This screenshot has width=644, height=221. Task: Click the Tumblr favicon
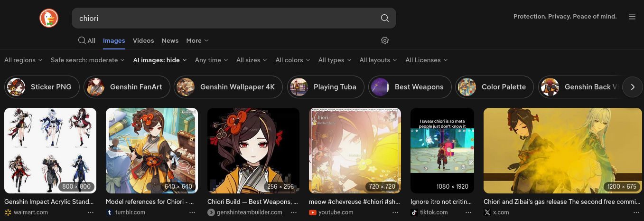tap(109, 212)
